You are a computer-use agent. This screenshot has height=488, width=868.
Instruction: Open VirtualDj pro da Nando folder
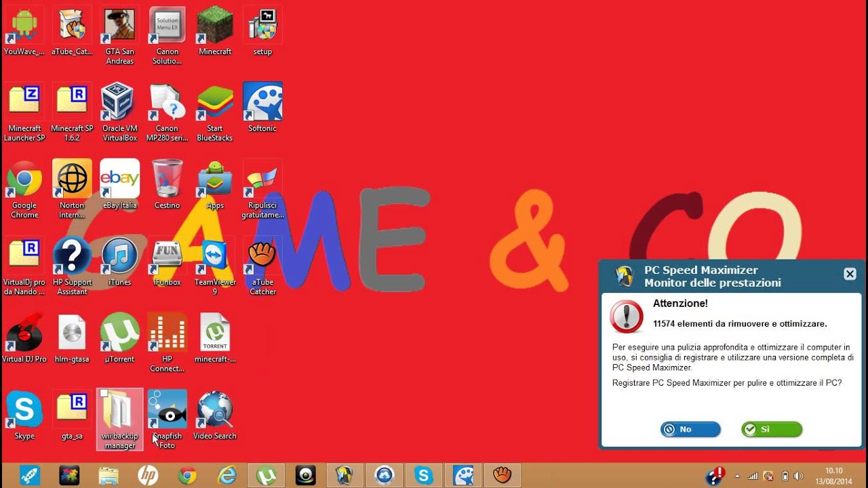(24, 267)
